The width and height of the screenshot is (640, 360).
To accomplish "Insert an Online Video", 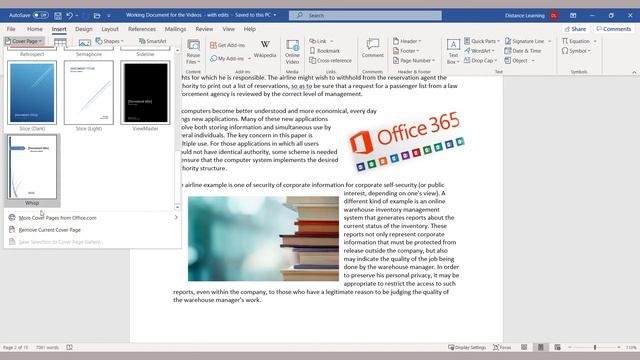I will [292, 51].
